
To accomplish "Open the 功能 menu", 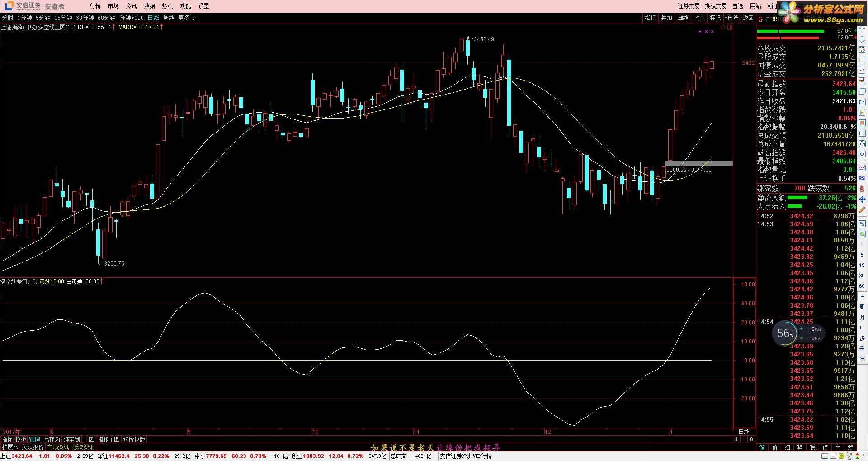I will pyautogui.click(x=185, y=6).
